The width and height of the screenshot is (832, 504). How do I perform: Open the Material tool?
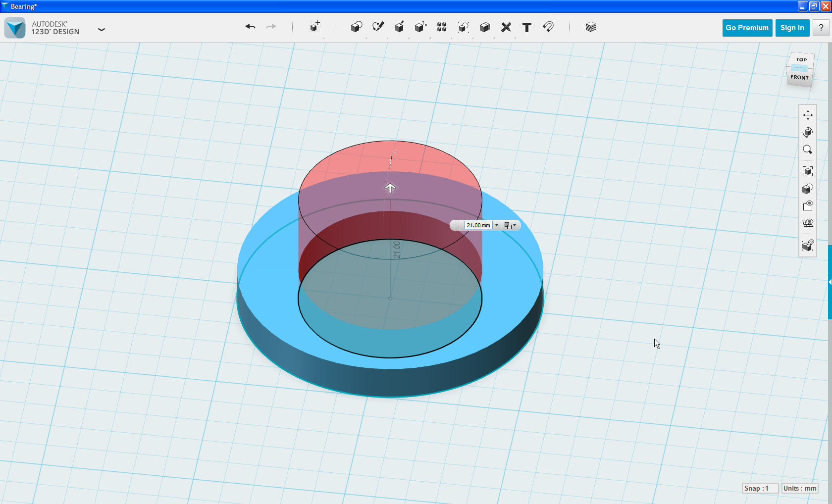pyautogui.click(x=591, y=27)
